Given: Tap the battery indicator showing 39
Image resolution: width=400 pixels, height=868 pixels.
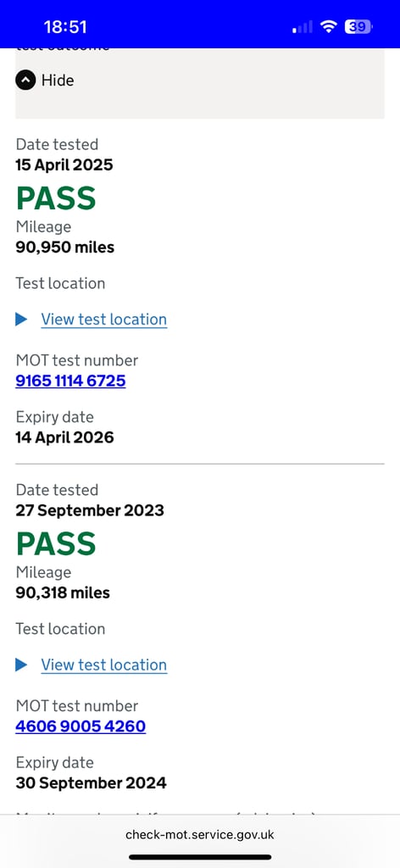Looking at the screenshot, I should [358, 26].
